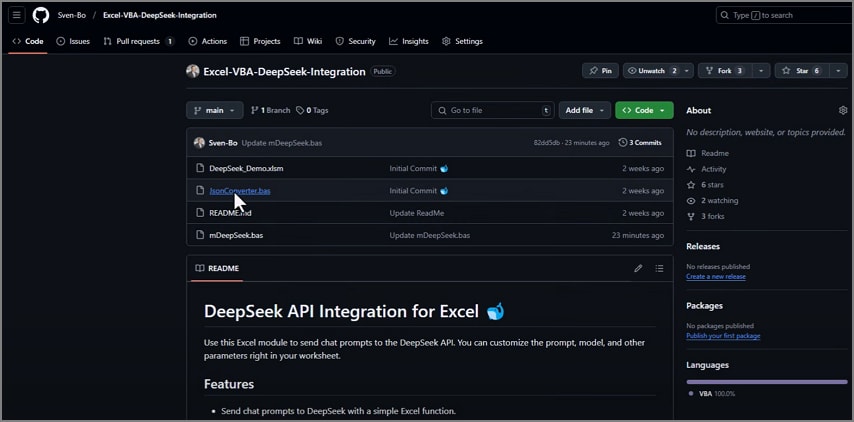Open the Actions tab
This screenshot has width=854, height=422.
[208, 41]
